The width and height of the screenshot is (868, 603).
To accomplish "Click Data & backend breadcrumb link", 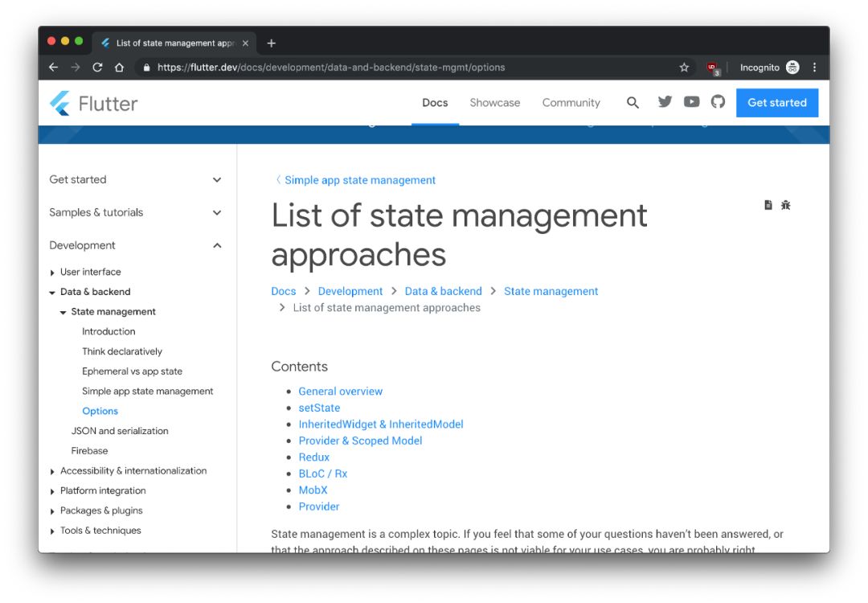I will point(443,291).
